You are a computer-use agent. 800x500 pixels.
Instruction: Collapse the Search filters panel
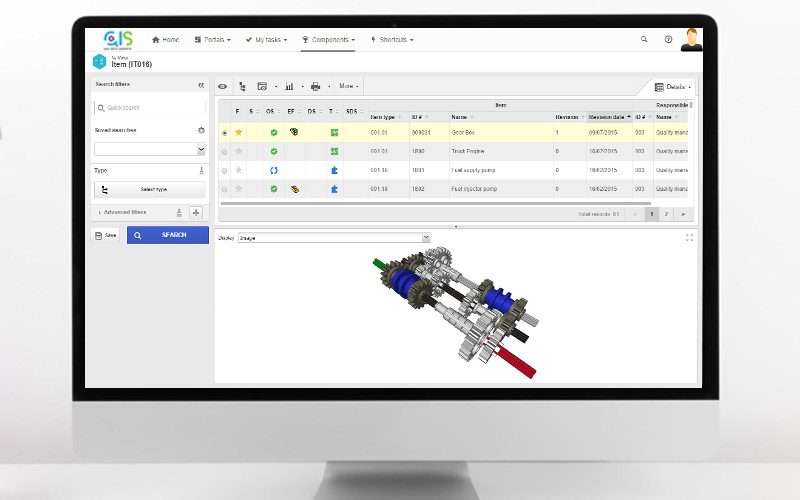[201, 86]
